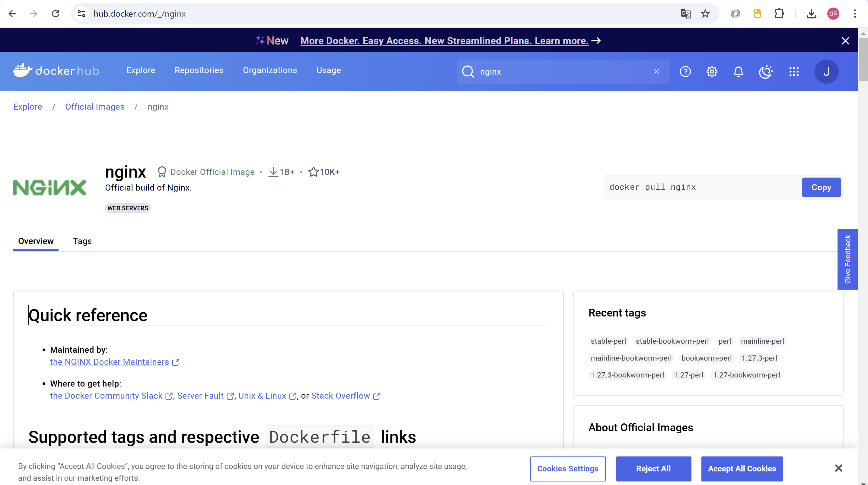Open Cookies Settings dialog
Image resolution: width=868 pixels, height=485 pixels.
click(567, 468)
